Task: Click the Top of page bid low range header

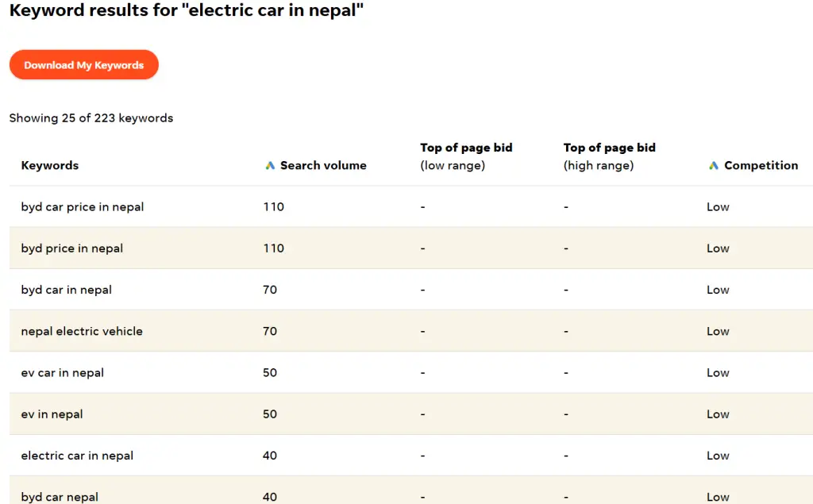Action: pos(466,156)
